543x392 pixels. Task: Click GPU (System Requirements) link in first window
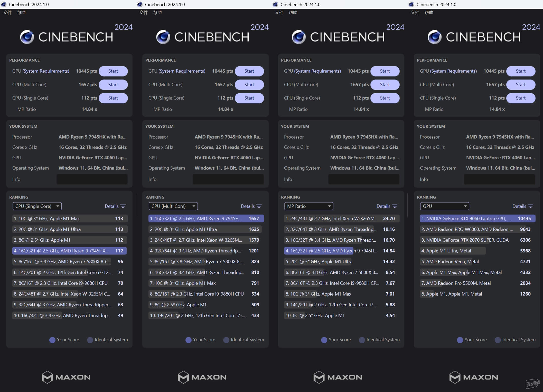coord(46,71)
